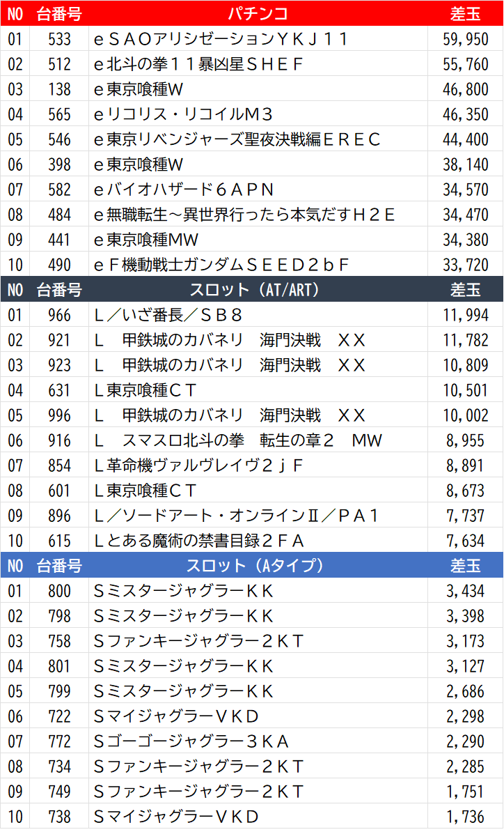Select machine number 546

(59, 139)
